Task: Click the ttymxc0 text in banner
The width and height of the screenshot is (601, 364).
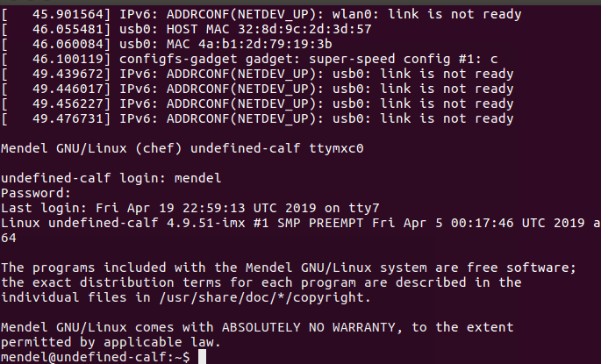Action: tap(337, 148)
